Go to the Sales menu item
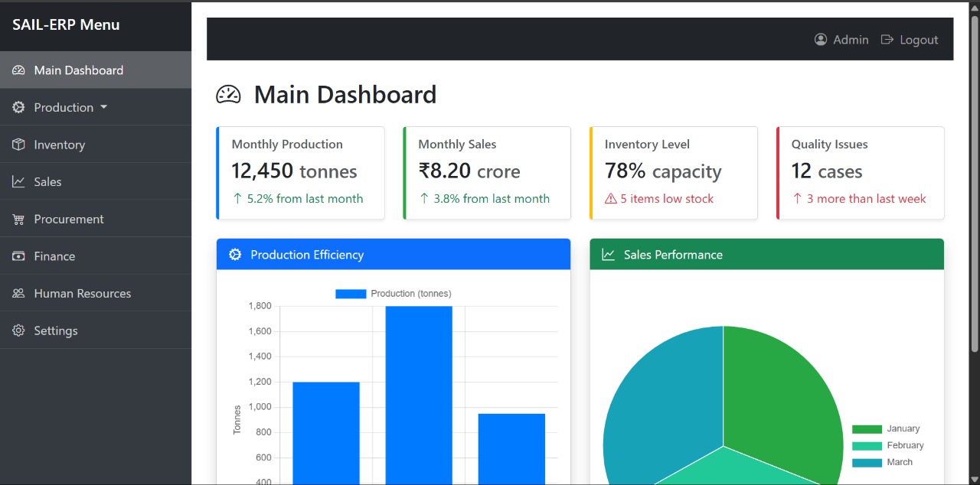Viewport: 980px width, 485px height. pos(96,181)
